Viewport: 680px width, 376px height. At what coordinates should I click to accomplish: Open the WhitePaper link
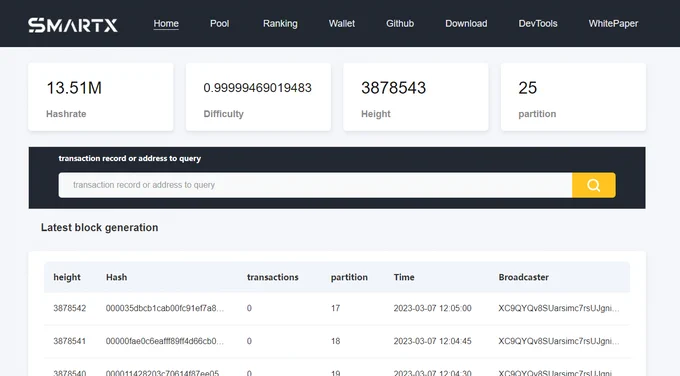613,23
